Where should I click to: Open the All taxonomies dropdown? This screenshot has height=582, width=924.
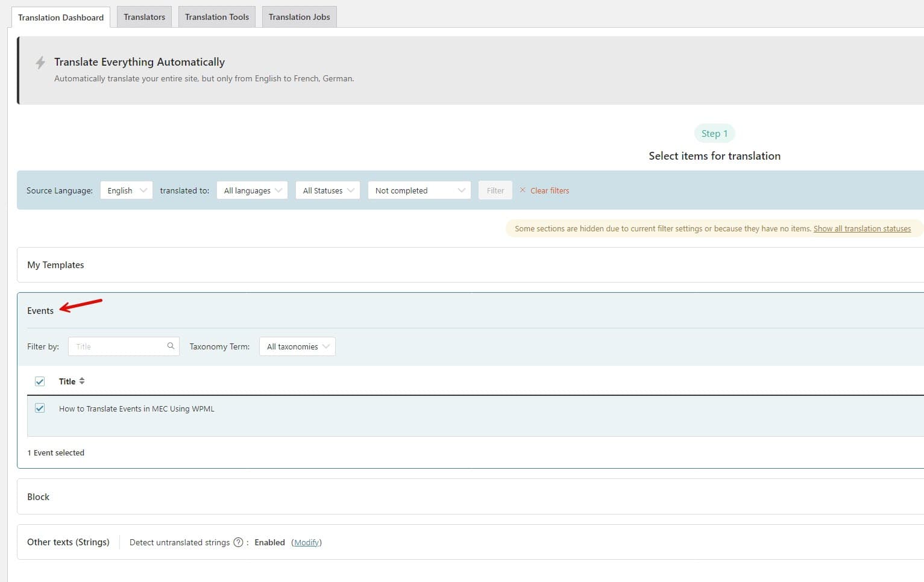(x=297, y=346)
